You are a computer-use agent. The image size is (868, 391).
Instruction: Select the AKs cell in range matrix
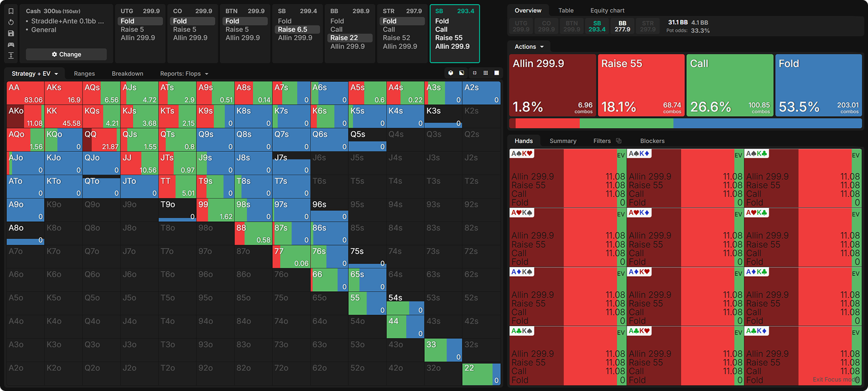(63, 93)
